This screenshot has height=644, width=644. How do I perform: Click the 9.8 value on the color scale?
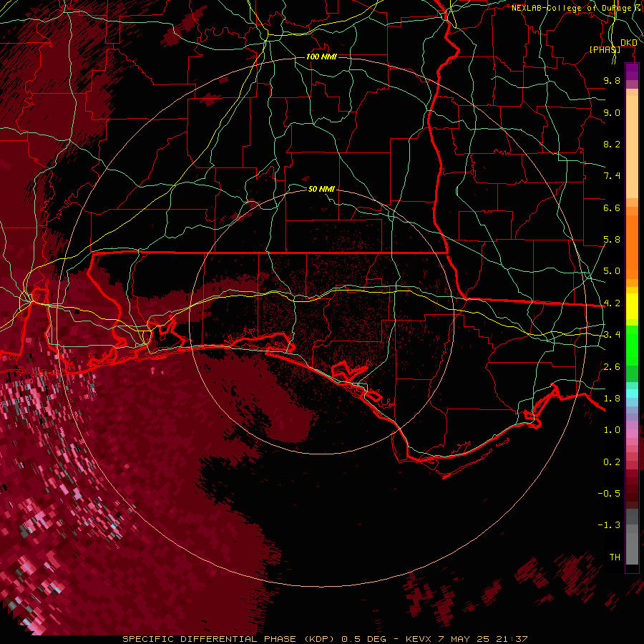[612, 80]
